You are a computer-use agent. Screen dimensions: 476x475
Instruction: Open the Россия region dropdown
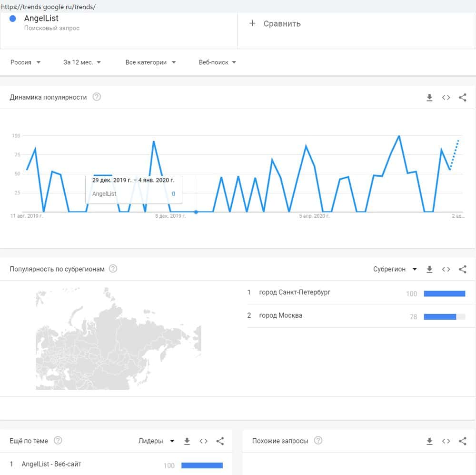click(x=26, y=62)
